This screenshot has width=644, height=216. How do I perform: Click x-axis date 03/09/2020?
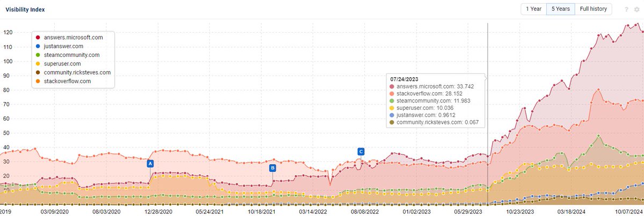(x=55, y=212)
